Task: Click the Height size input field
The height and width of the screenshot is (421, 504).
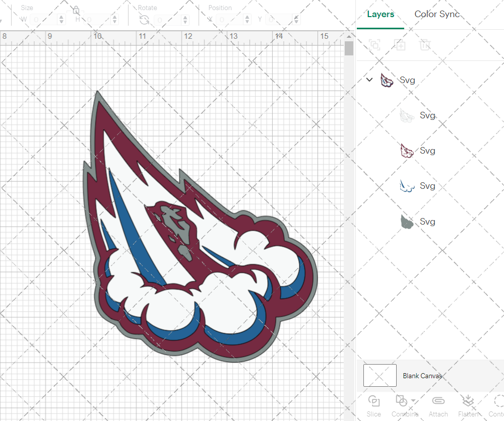Action: [98, 20]
